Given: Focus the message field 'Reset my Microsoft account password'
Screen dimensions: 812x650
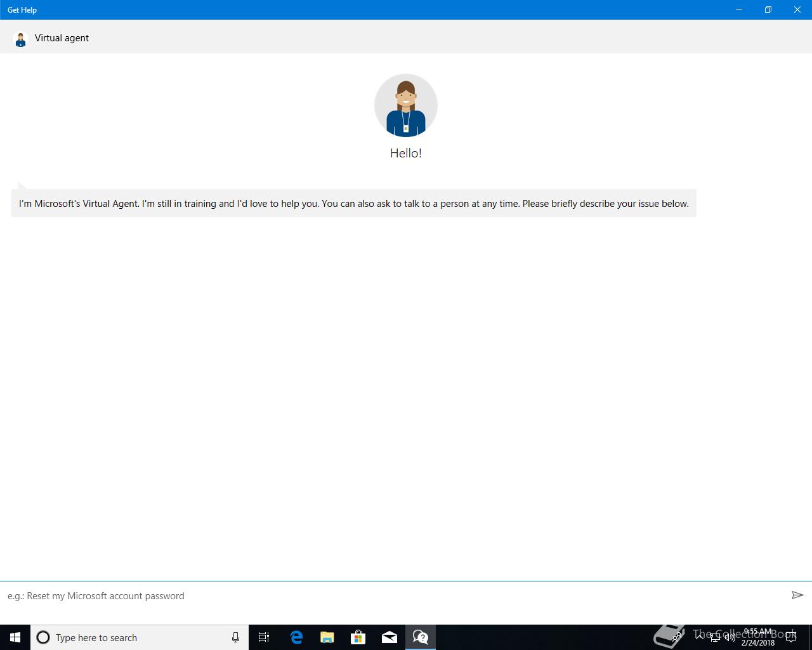Looking at the screenshot, I should coord(393,595).
